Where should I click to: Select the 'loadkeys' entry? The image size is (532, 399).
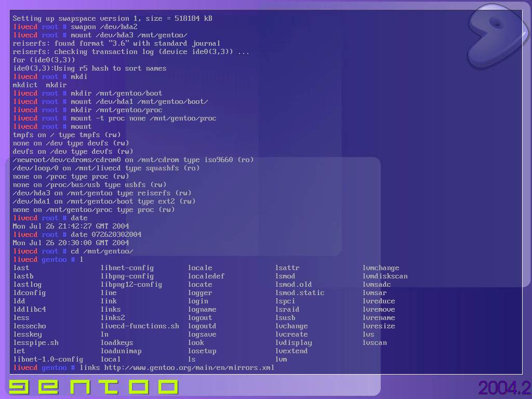pyautogui.click(x=117, y=343)
